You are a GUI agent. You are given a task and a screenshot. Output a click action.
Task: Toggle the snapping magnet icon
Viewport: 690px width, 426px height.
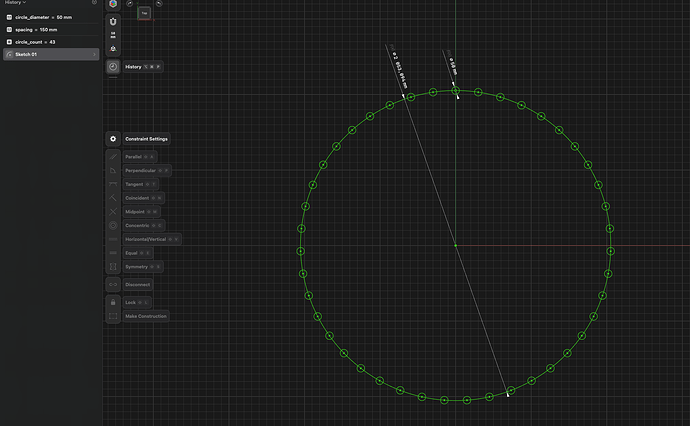coord(113,22)
